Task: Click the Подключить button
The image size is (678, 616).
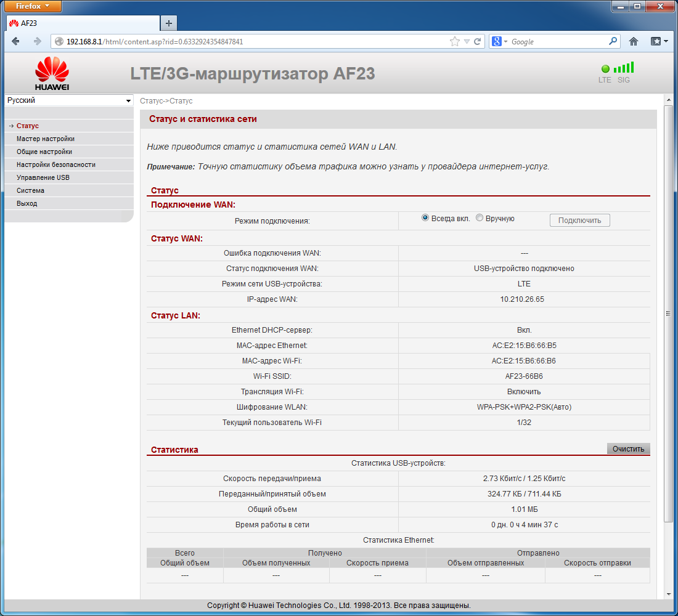Action: pyautogui.click(x=580, y=221)
